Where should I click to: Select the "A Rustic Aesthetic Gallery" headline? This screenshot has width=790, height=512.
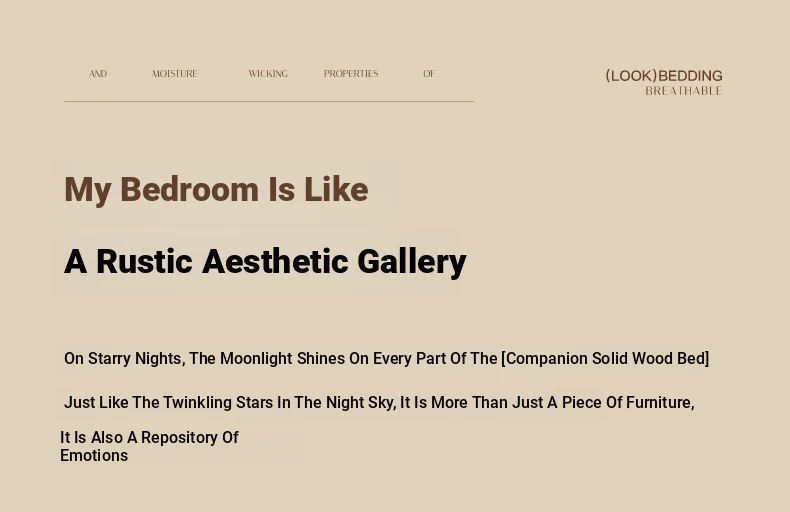[265, 262]
